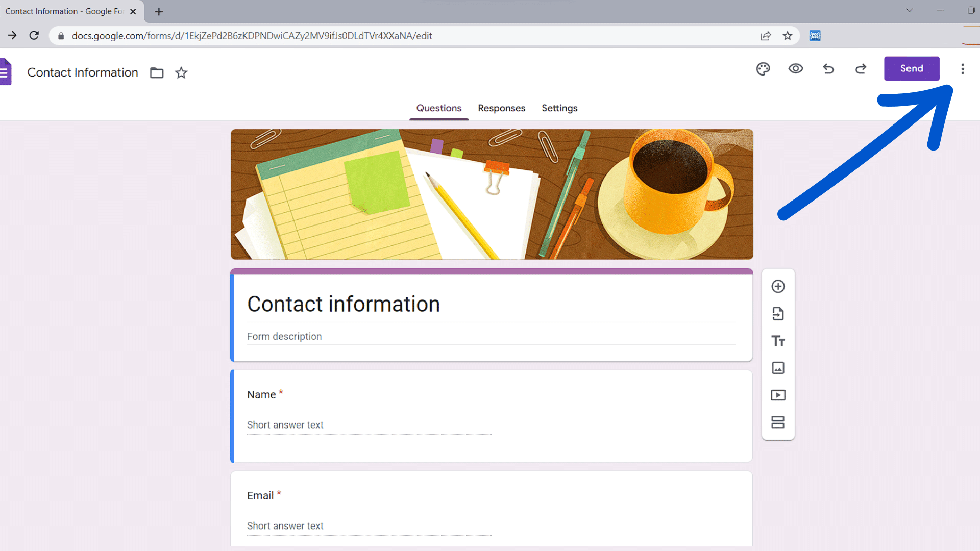980x551 pixels.
Task: Select the add section icon
Action: coord(778,422)
